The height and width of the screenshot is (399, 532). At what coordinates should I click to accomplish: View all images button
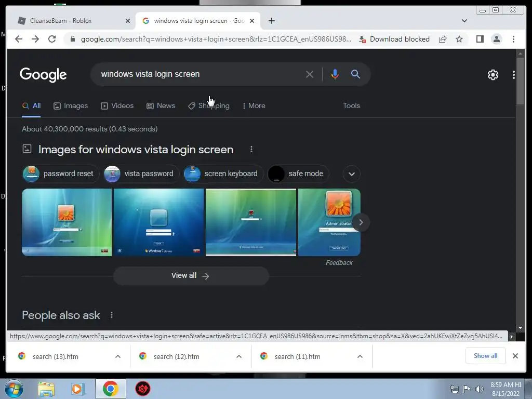pos(191,275)
